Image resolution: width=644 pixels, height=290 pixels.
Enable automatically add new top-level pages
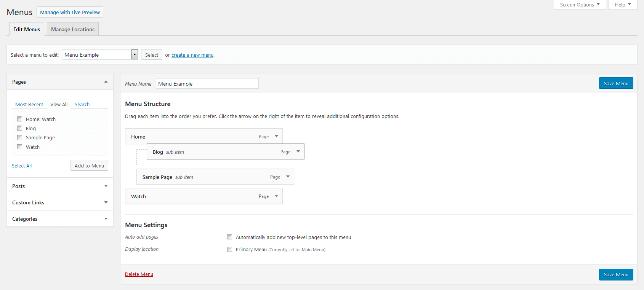230,237
